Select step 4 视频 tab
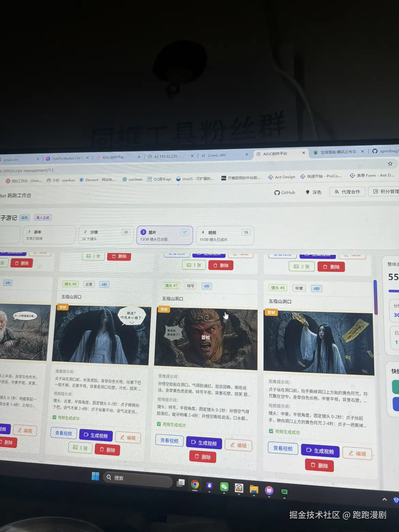Screen dimensions: 399x532 pyautogui.click(x=225, y=236)
